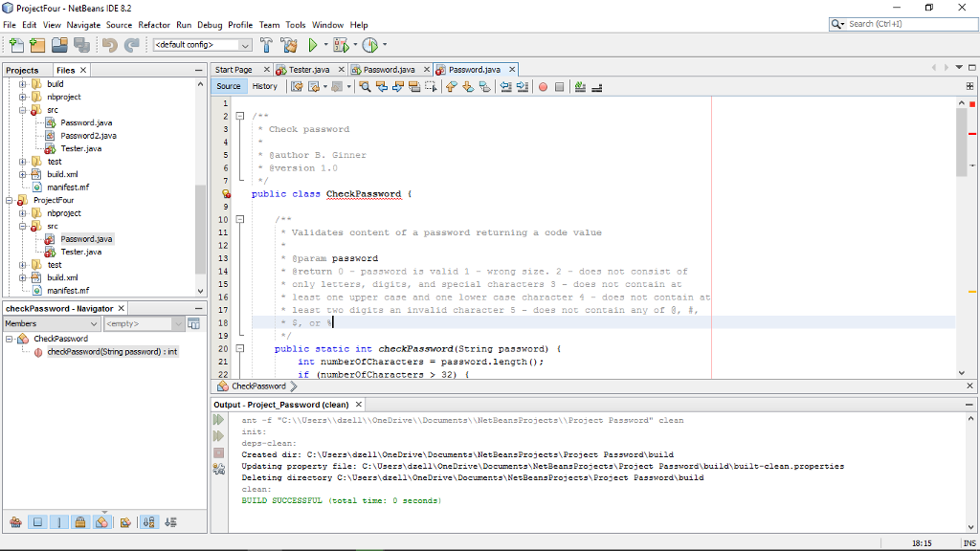Build the project using the hammer icon
The image size is (980, 551).
click(265, 45)
